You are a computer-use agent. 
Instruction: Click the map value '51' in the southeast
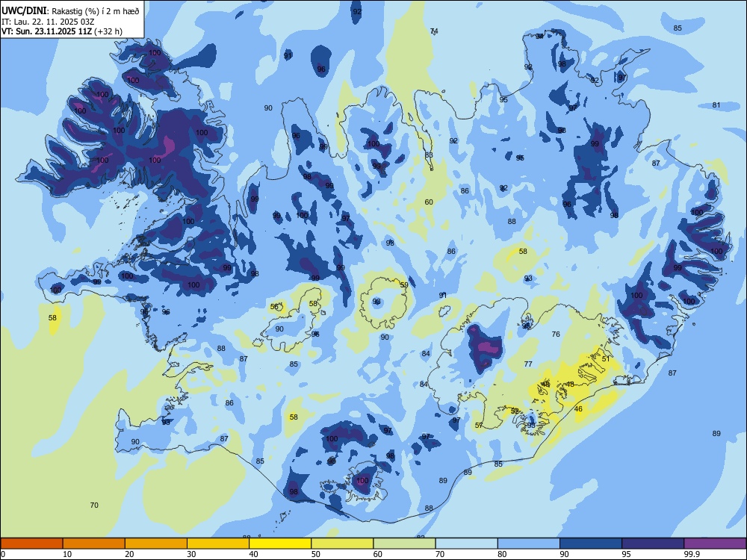(606, 358)
